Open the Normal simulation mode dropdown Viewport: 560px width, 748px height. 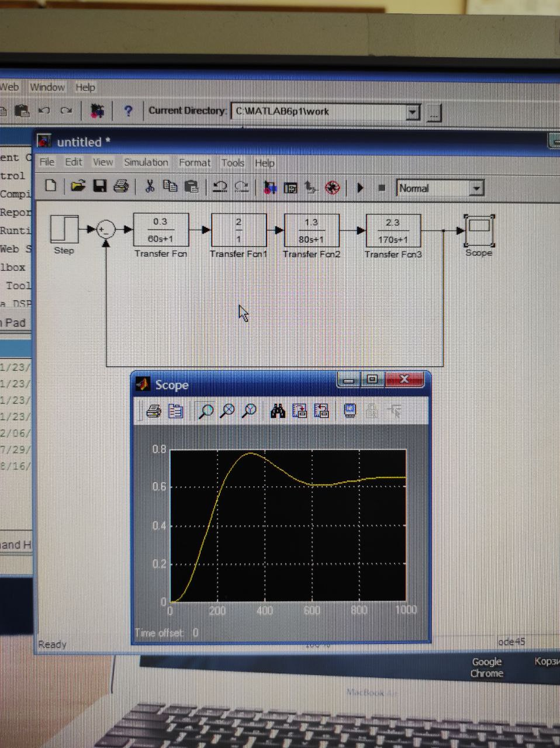[x=476, y=188]
